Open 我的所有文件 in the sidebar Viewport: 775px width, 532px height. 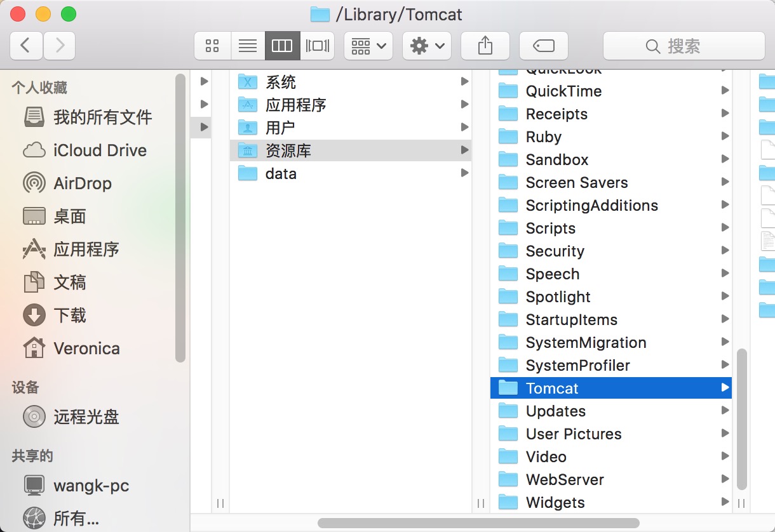(88, 117)
